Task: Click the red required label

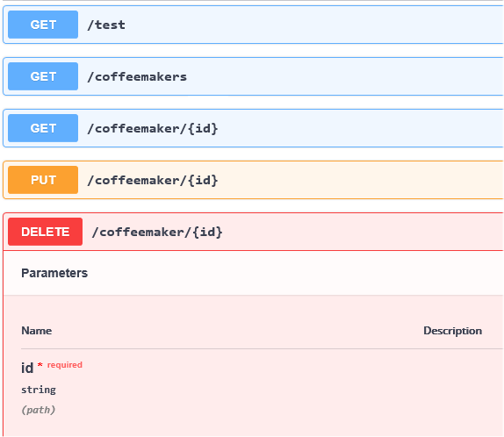Action: pyautogui.click(x=65, y=365)
